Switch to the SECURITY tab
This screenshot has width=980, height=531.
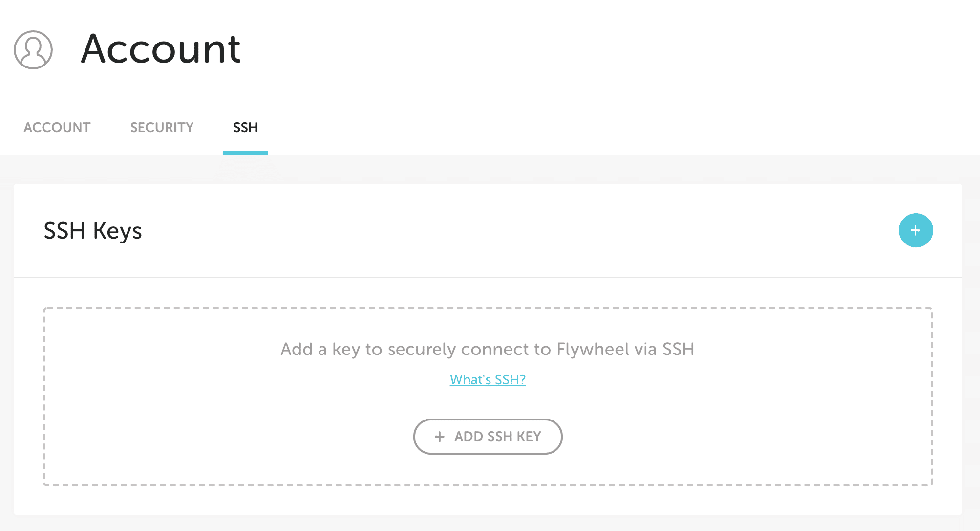pyautogui.click(x=162, y=128)
